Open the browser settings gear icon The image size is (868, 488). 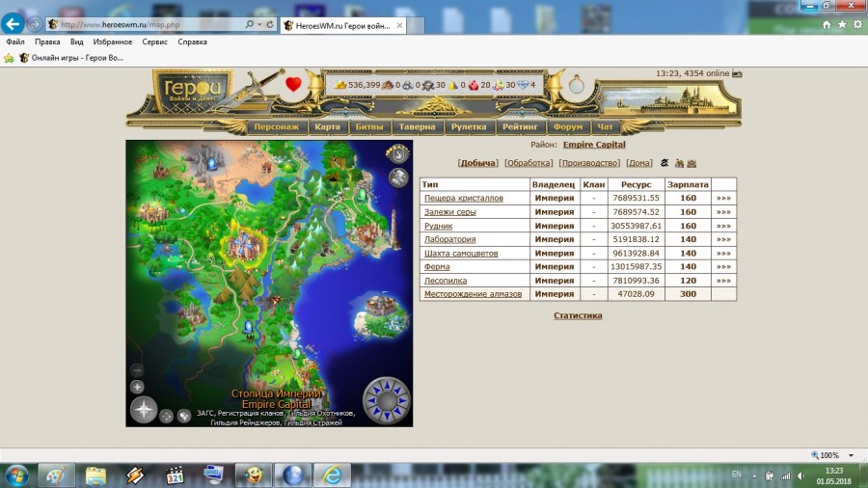[x=857, y=24]
